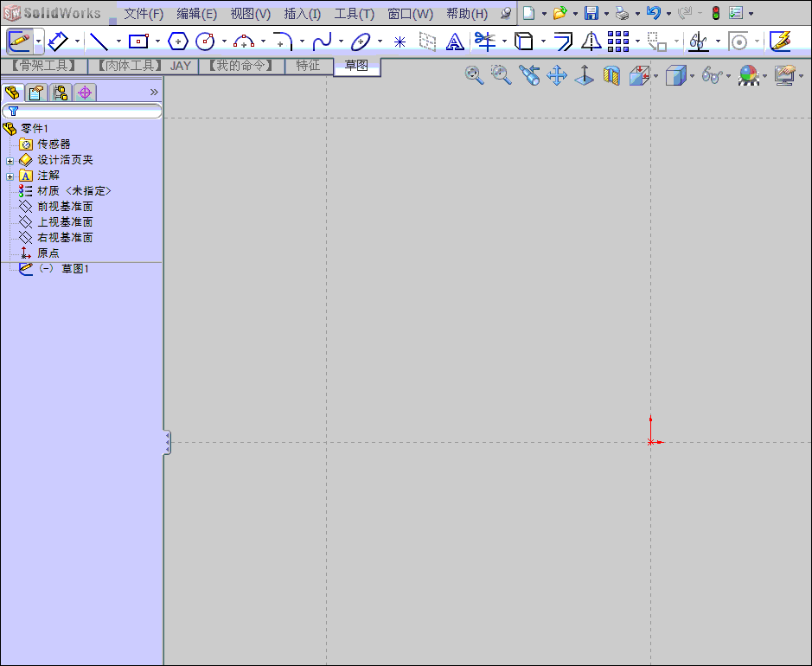Click the Text letter A tool
This screenshot has width=812, height=666.
455,42
